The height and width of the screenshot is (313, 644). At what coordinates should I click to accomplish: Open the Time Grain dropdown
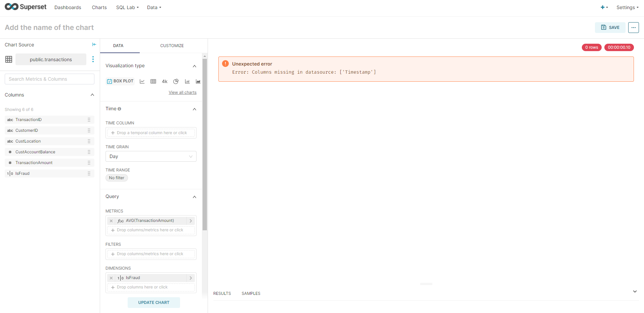coord(151,156)
